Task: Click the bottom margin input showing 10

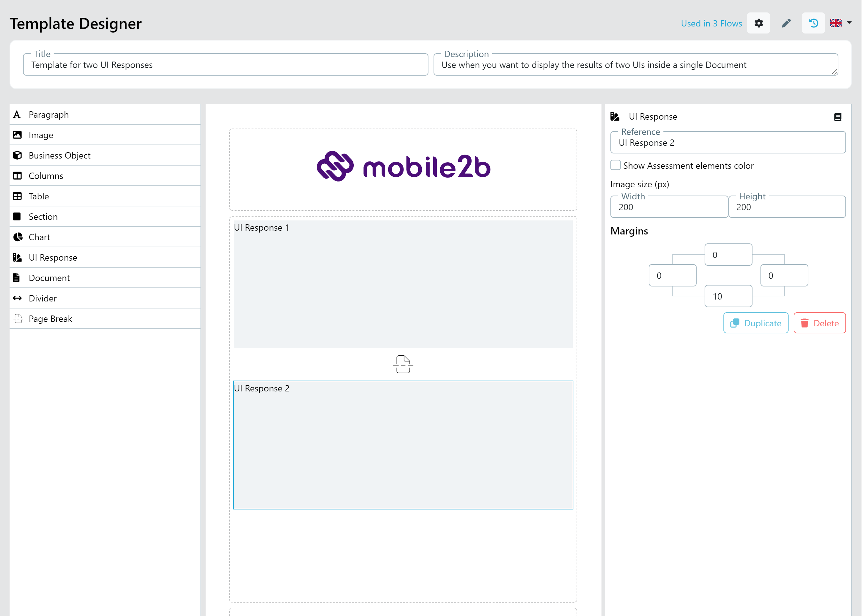Action: point(728,296)
